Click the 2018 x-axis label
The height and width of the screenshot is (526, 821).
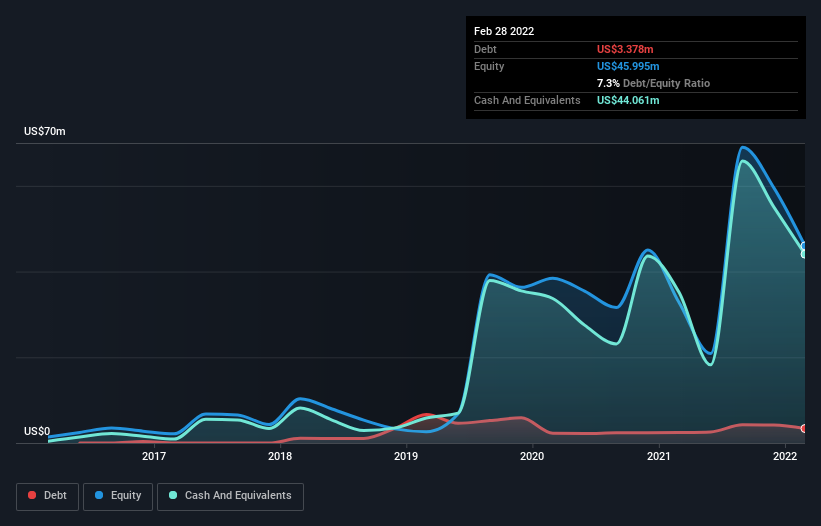pyautogui.click(x=280, y=456)
